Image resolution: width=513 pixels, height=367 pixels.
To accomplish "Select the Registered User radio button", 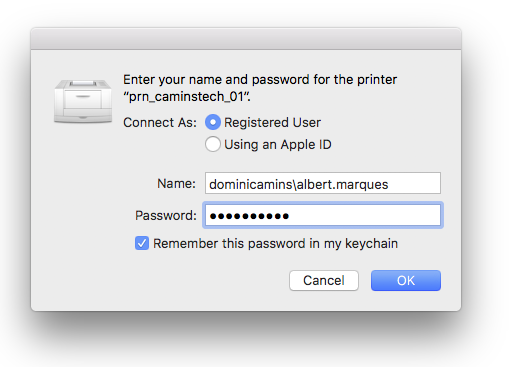I will pyautogui.click(x=213, y=122).
